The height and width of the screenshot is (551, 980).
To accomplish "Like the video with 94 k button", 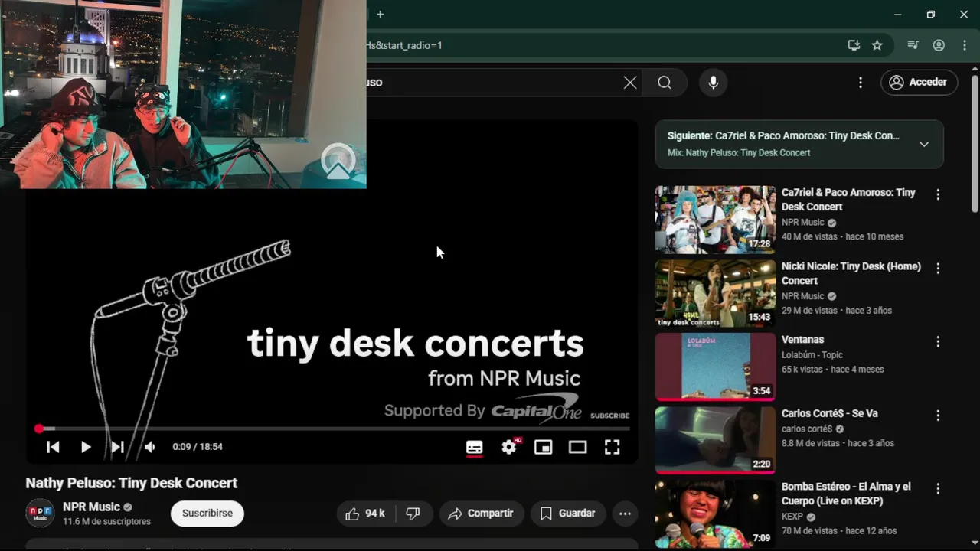I will [x=365, y=514].
